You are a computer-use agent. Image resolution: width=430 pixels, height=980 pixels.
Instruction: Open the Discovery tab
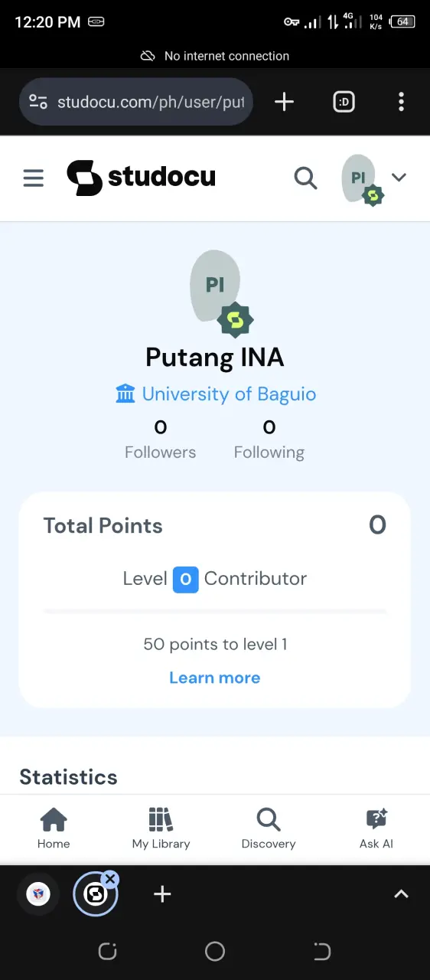(269, 829)
